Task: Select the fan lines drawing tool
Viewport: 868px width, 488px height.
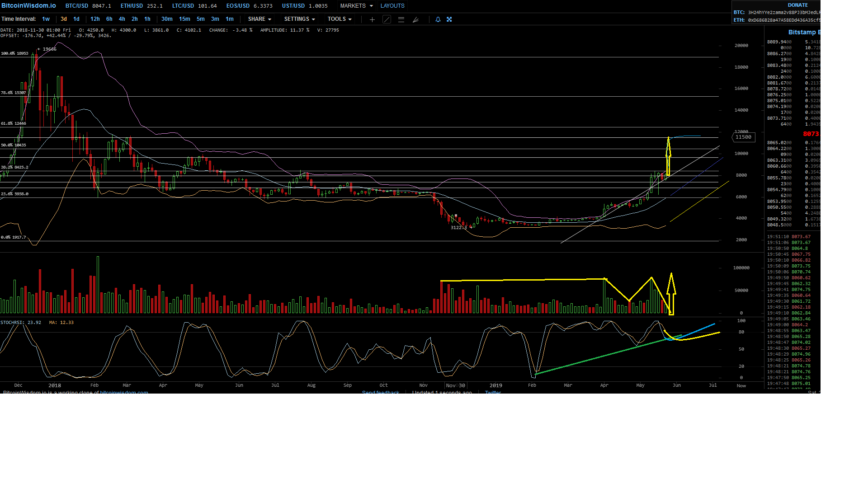Action: (x=415, y=19)
